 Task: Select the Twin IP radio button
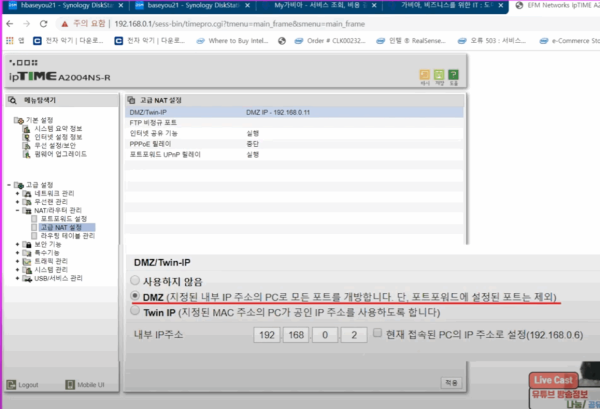coord(135,311)
